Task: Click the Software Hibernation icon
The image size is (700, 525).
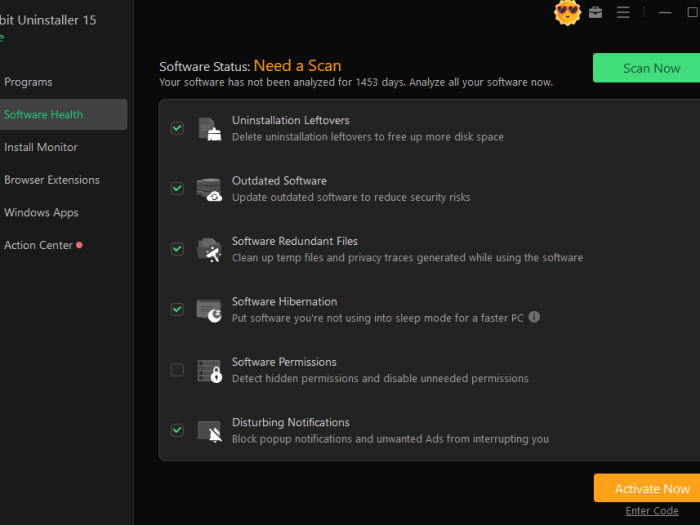Action: click(209, 310)
